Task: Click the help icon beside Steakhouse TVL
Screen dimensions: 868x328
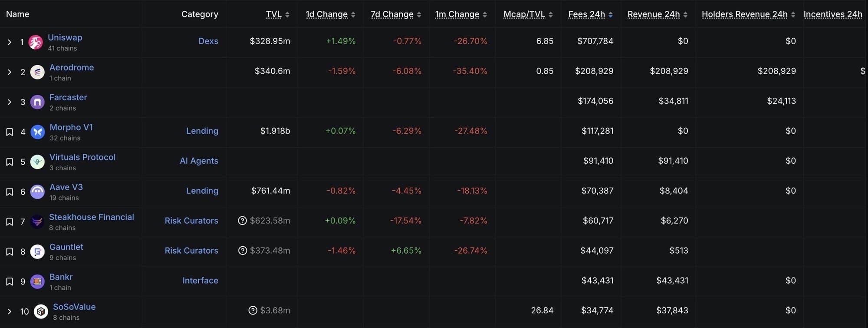Action: click(x=242, y=221)
